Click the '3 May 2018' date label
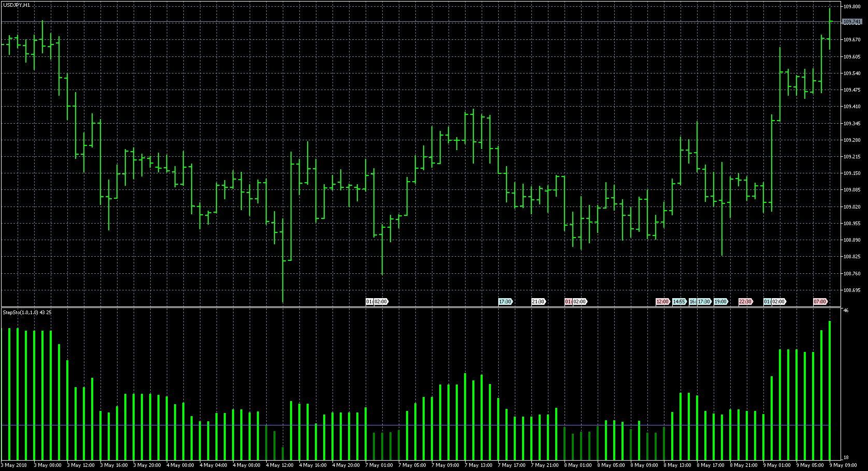 (x=15, y=465)
